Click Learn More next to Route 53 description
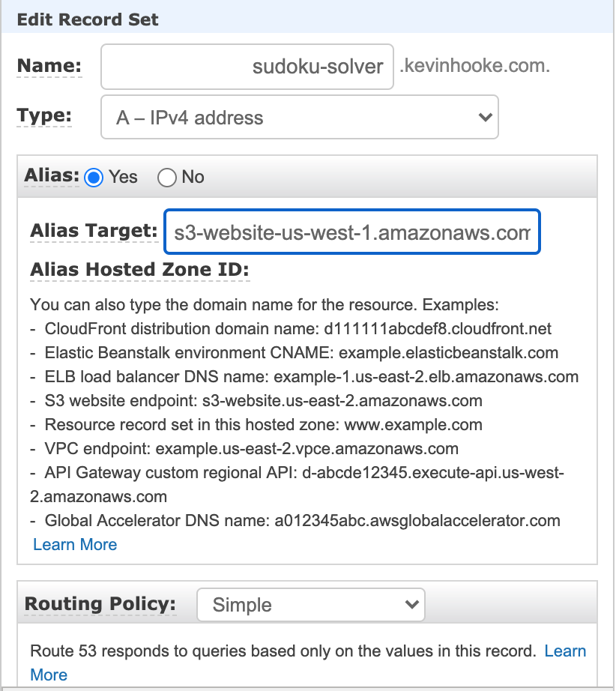Screen dimensions: 616x691 pyautogui.click(x=566, y=651)
